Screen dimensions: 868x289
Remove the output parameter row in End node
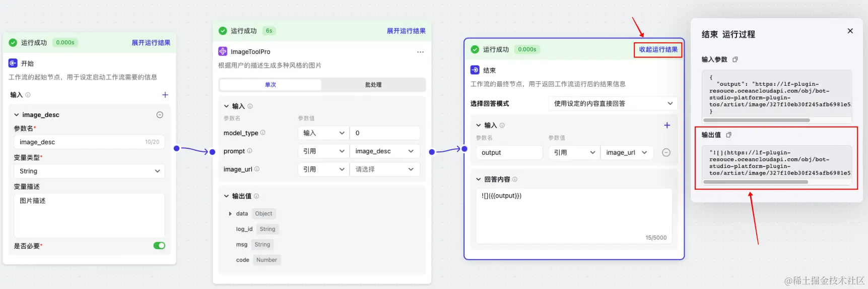click(666, 152)
